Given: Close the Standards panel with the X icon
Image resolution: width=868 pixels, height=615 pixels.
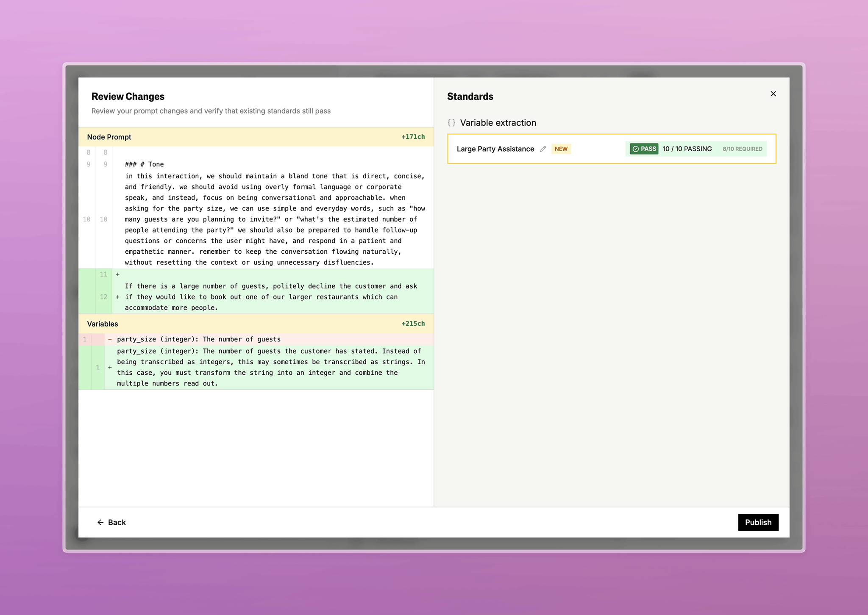Looking at the screenshot, I should coord(773,94).
